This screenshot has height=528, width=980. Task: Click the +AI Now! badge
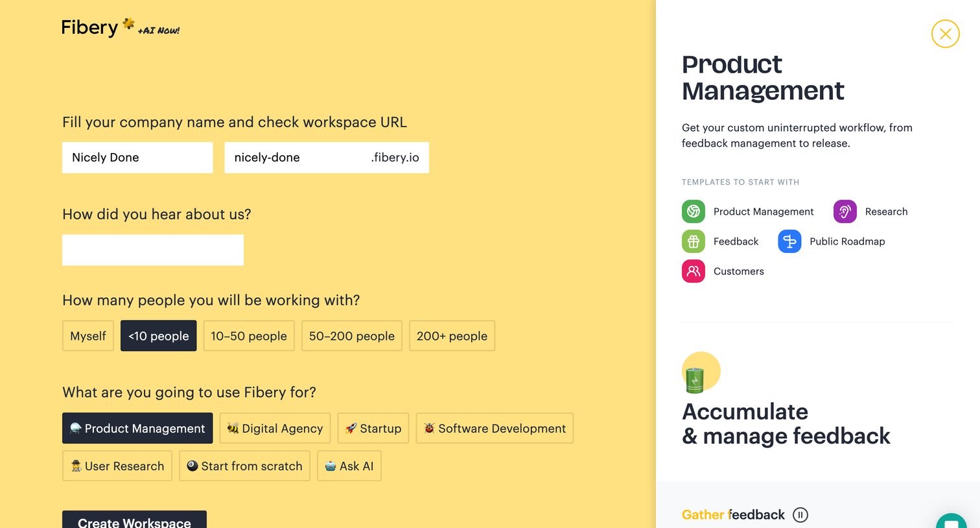point(158,30)
